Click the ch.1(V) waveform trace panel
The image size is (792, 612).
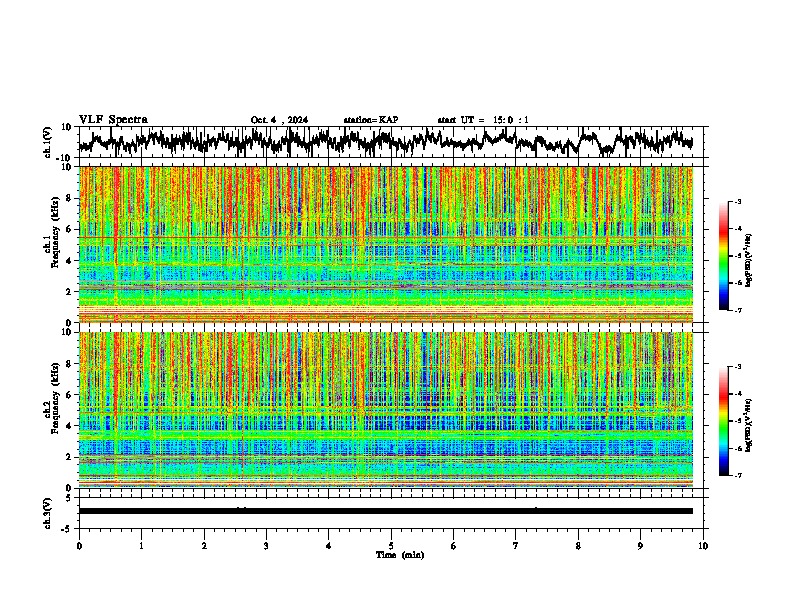(x=393, y=142)
